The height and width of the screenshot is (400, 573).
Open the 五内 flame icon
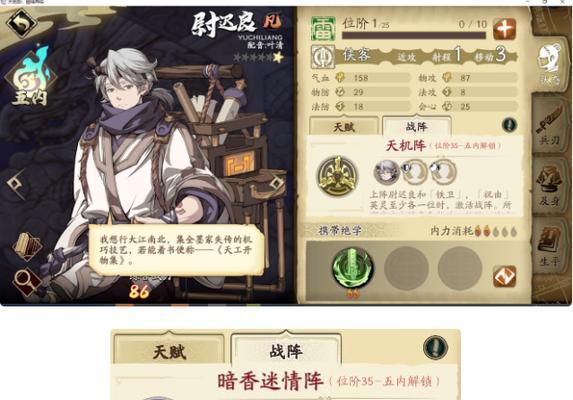click(x=30, y=76)
